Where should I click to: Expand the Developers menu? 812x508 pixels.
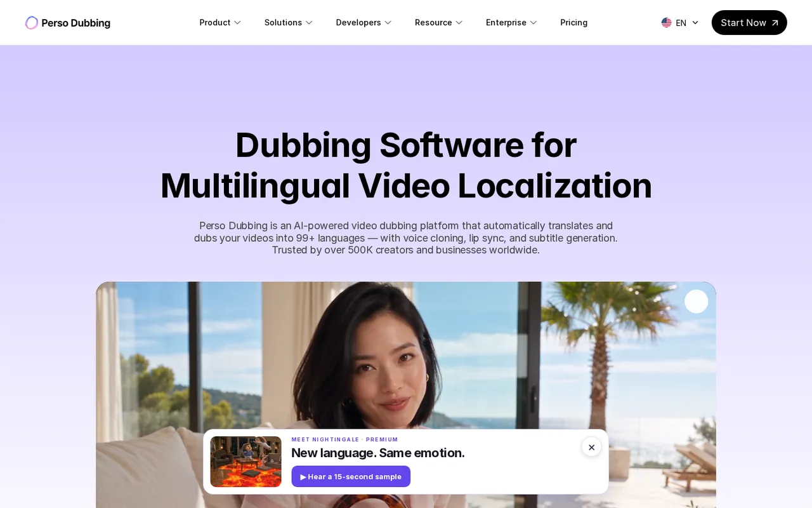(x=363, y=23)
